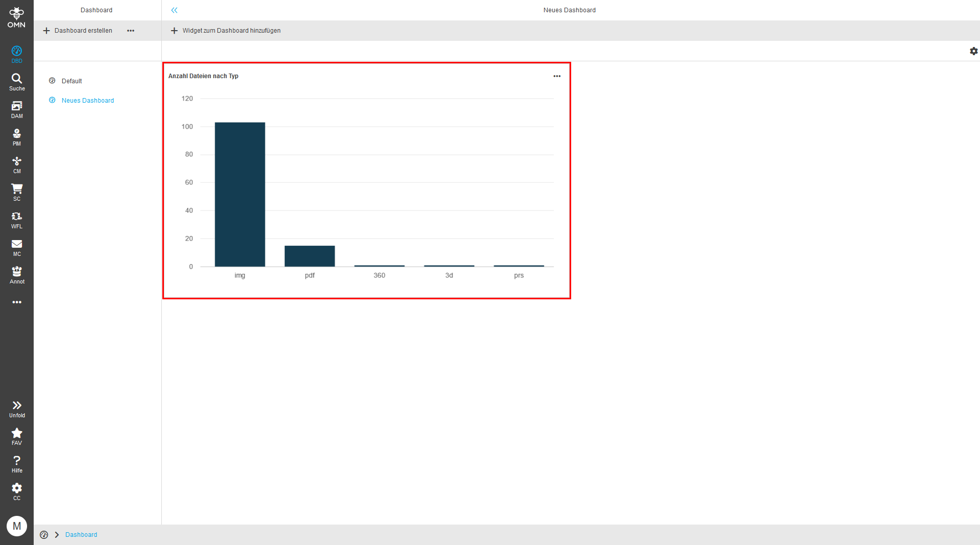Open the Message Center (MC) module
This screenshot has height=545, width=980.
tap(17, 247)
